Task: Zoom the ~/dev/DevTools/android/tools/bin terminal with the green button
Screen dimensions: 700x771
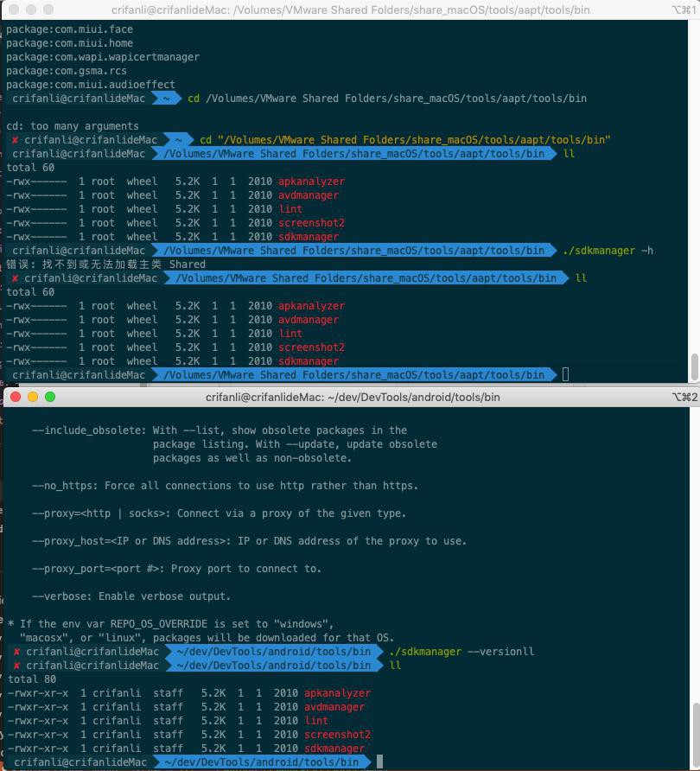Action: (x=50, y=397)
